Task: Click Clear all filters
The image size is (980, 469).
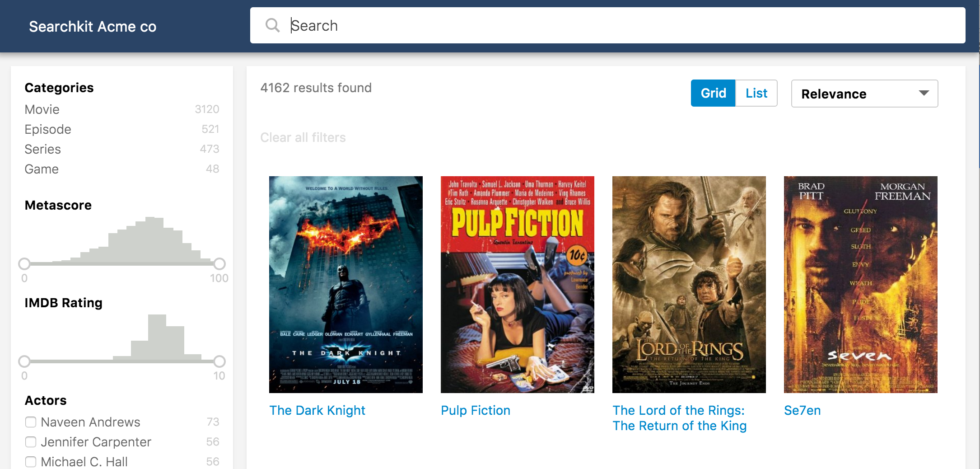Action: tap(303, 137)
